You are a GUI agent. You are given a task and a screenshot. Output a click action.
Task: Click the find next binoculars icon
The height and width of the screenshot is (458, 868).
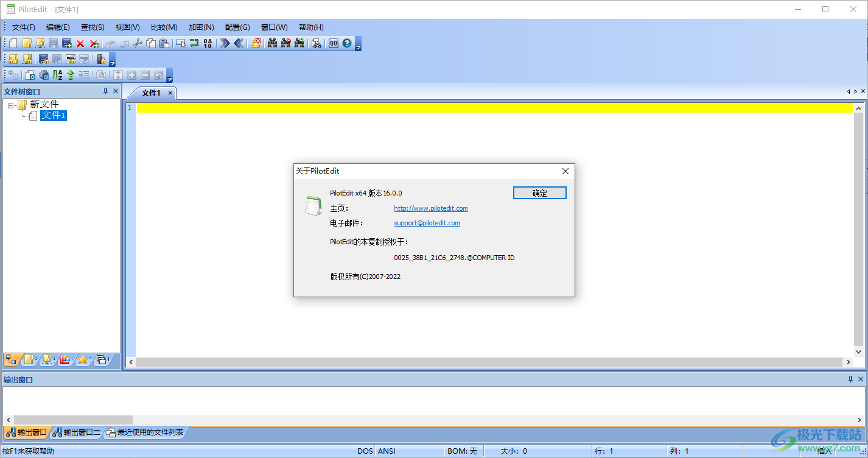(299, 43)
